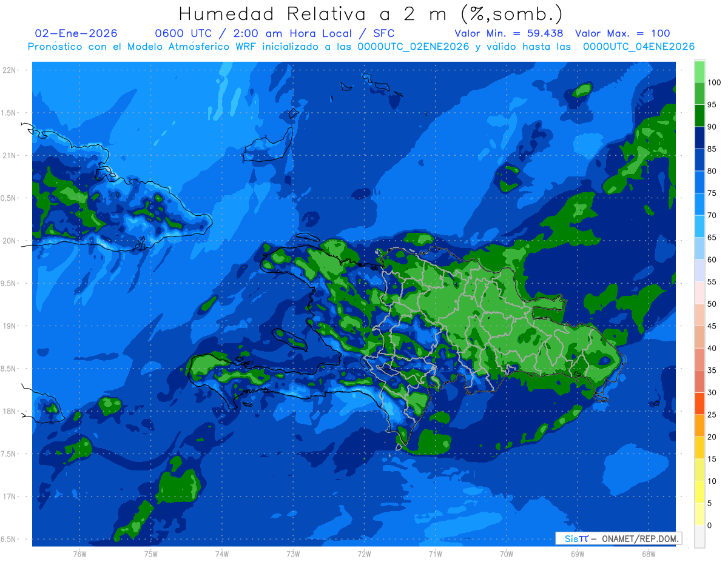Click the color scale label '25'

click(x=712, y=415)
